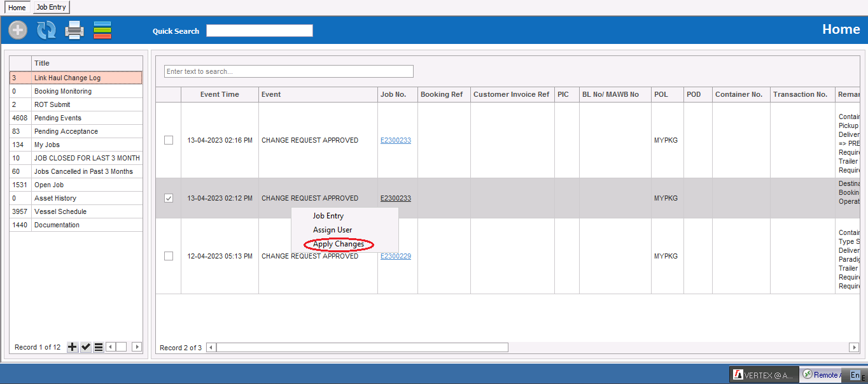Click the colored stacked bars toolbar icon
Image resolution: width=868 pixels, height=384 pixels.
pyautogui.click(x=102, y=30)
